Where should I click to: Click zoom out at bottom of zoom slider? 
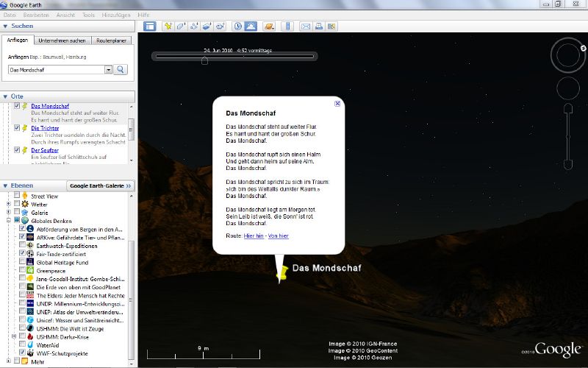(x=568, y=164)
